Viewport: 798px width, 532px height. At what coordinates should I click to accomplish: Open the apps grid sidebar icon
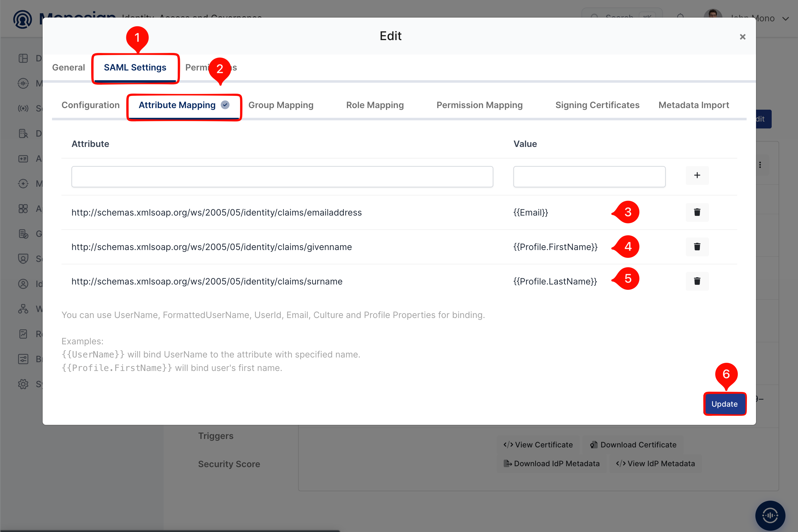point(23,209)
